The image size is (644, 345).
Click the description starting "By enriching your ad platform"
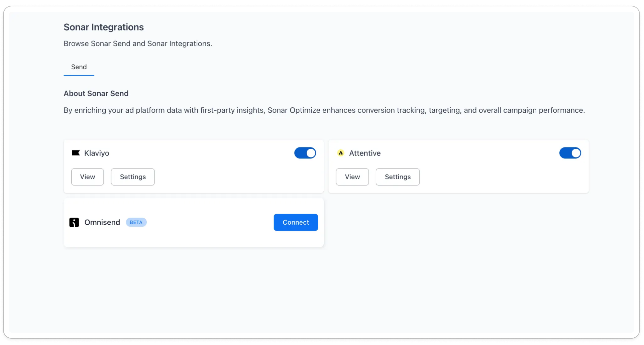(324, 110)
